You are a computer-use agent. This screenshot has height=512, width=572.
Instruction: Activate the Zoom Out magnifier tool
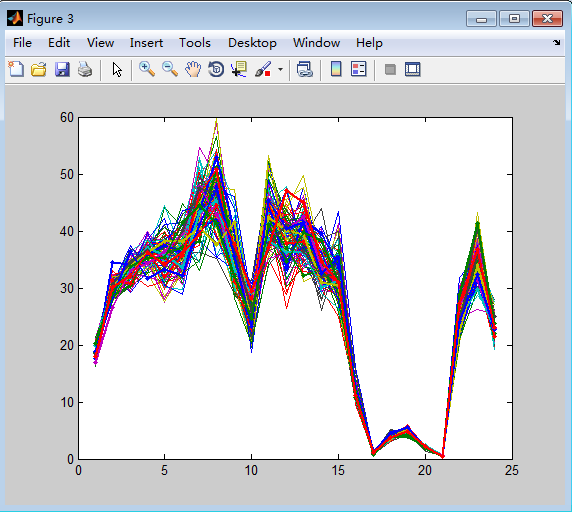coord(170,69)
